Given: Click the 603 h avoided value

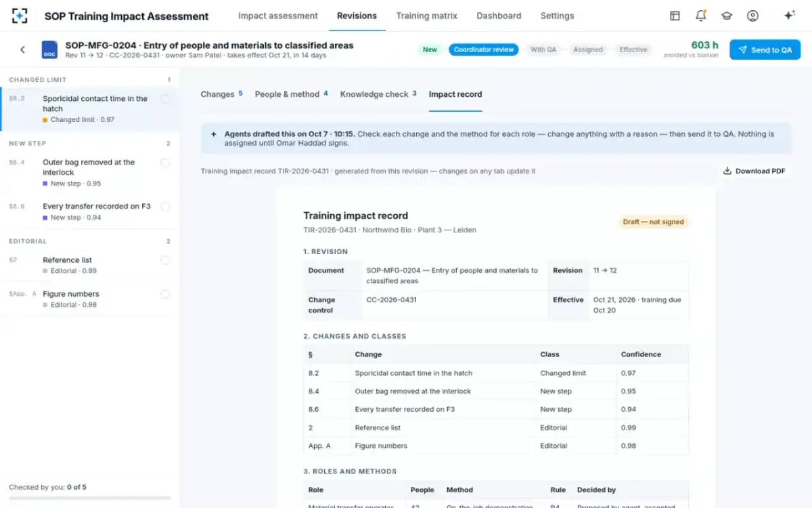Looking at the screenshot, I should point(704,45).
